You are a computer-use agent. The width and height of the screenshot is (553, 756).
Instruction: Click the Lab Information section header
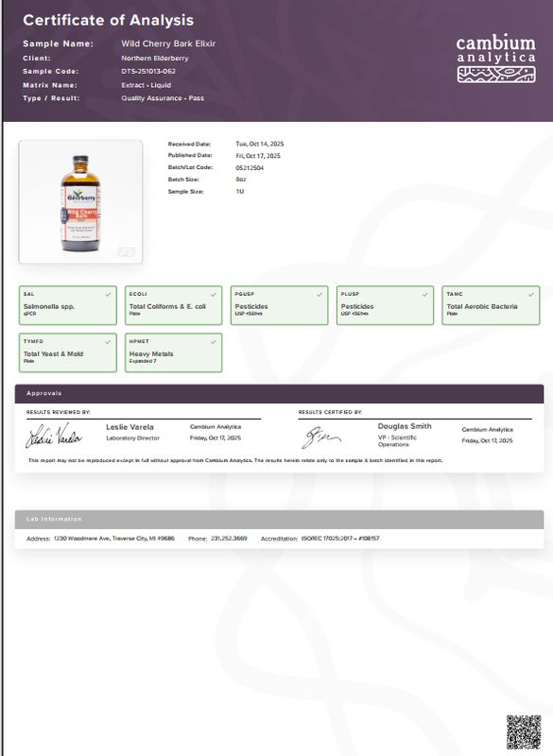279,519
